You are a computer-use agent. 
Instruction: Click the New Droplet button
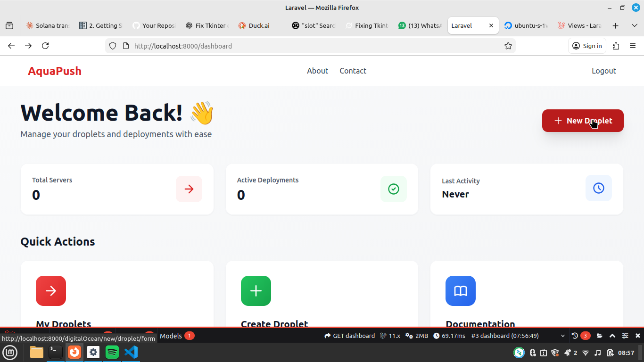click(583, 121)
